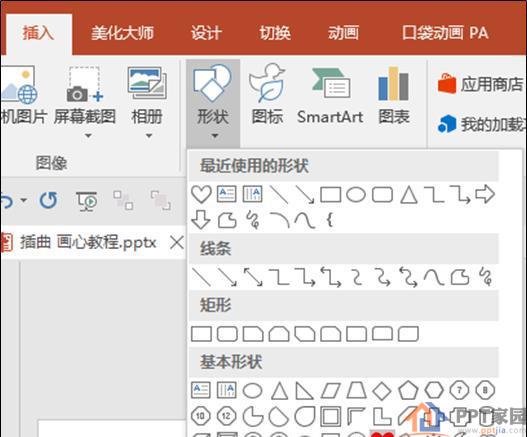Collapse the 形状 dropdown arrow
The height and width of the screenshot is (437, 527).
coord(214,136)
